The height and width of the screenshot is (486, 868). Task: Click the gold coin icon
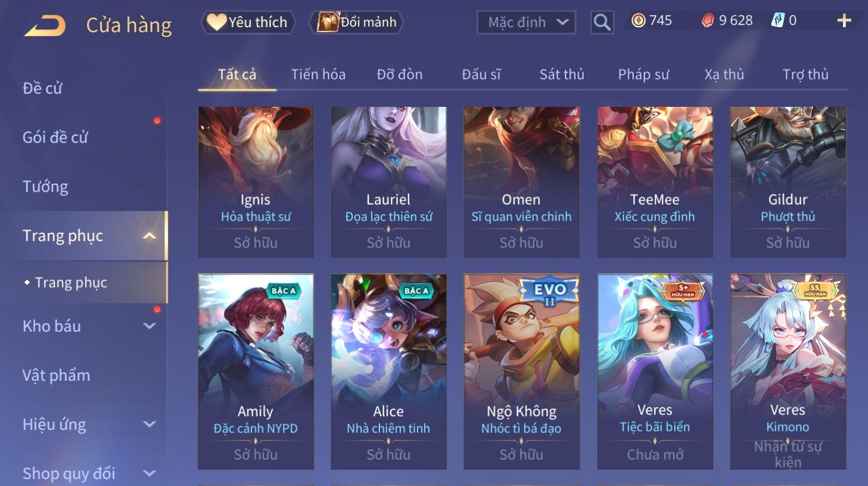[x=638, y=21]
